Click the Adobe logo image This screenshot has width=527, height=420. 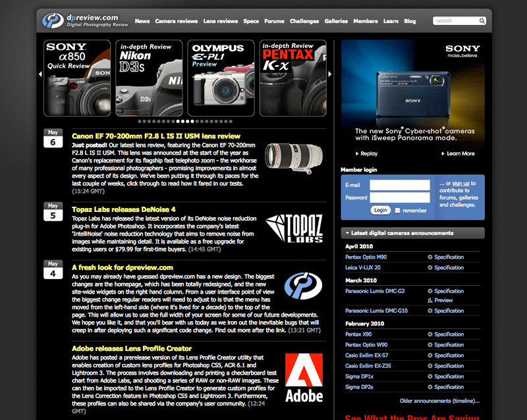[304, 377]
